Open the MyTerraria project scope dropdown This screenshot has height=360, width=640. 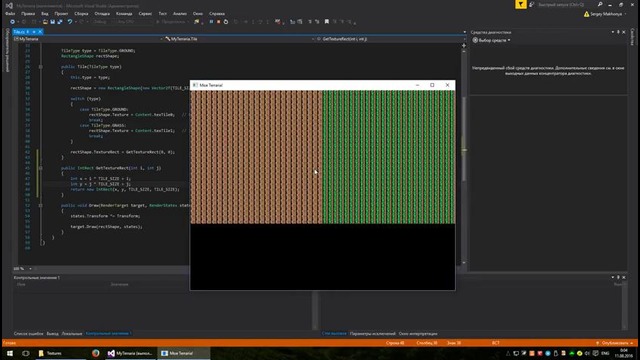[x=88, y=39]
